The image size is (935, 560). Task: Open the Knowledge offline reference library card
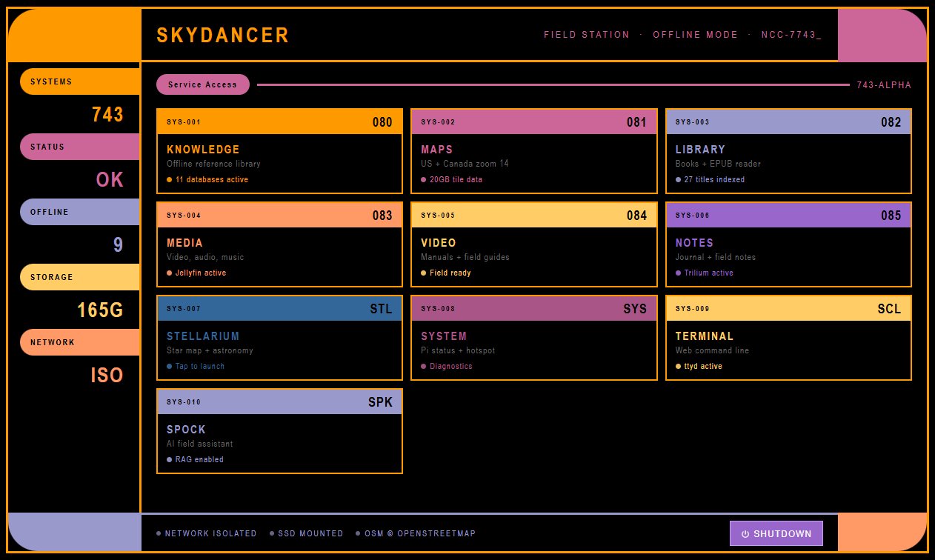tap(279, 151)
